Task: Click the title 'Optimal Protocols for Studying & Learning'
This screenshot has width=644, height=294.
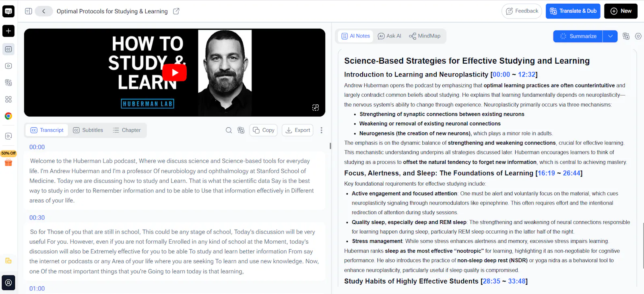Action: pos(112,11)
